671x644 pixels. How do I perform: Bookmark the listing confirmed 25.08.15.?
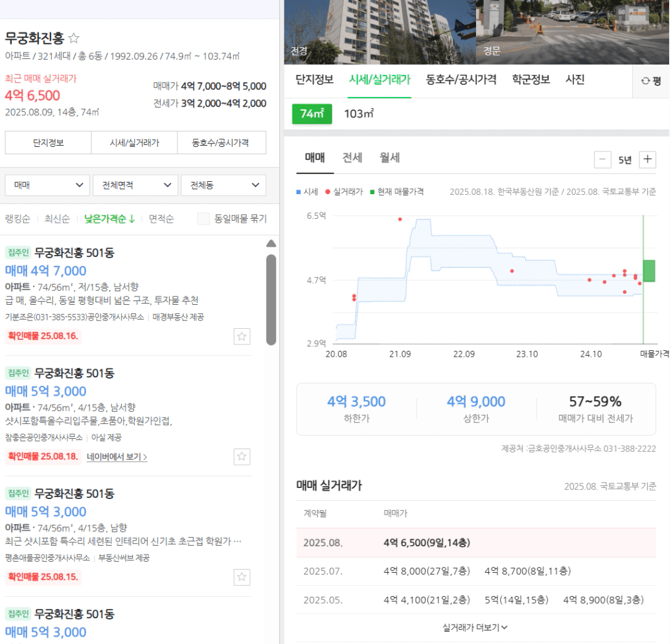242,577
